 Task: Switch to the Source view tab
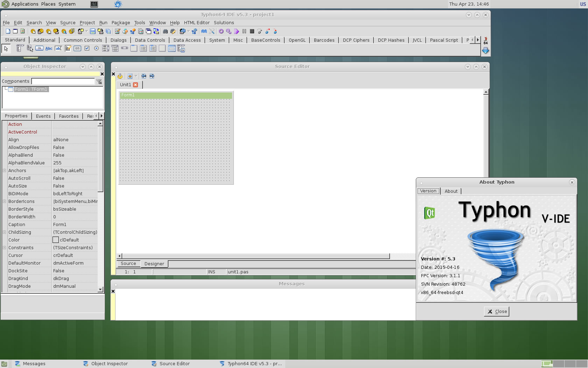click(x=128, y=264)
